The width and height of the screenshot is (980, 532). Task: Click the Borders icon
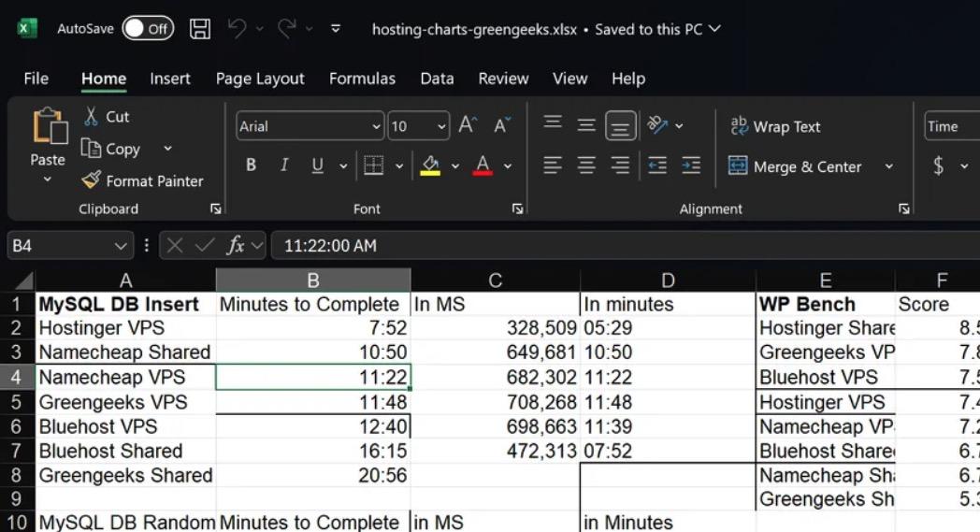(x=374, y=165)
